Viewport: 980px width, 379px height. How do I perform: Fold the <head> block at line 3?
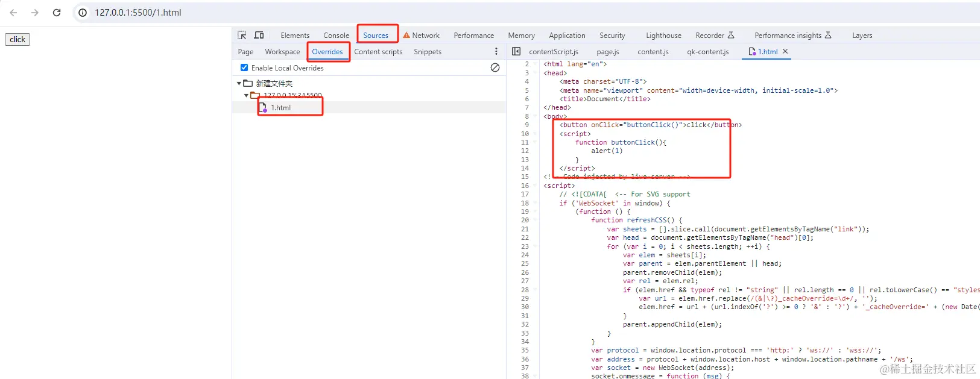click(535, 73)
